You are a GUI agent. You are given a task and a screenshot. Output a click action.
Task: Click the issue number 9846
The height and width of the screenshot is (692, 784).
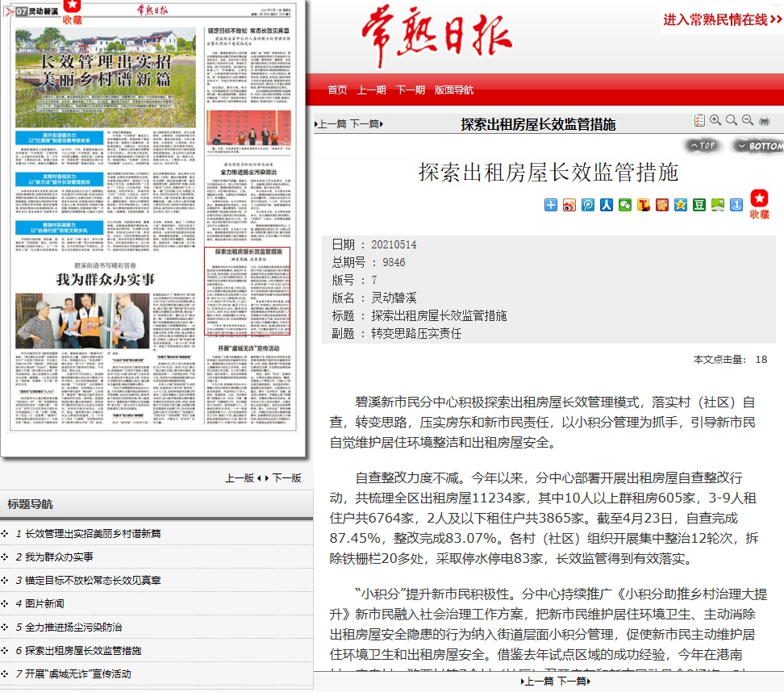point(394,262)
